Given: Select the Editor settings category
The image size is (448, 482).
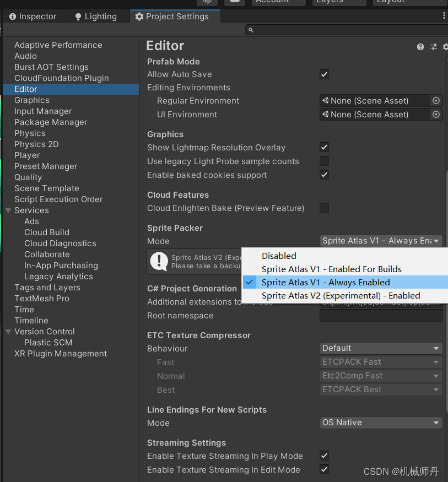Looking at the screenshot, I should click(71, 89).
